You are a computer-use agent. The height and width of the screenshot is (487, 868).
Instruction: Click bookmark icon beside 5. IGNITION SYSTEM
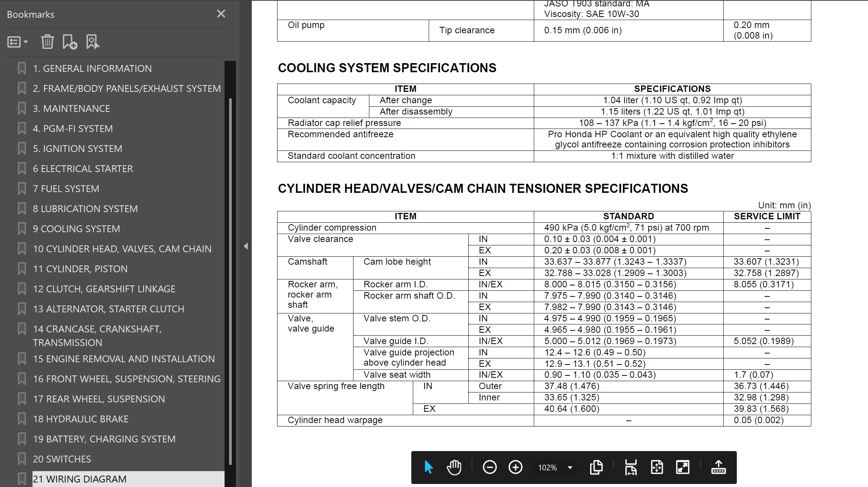pyautogui.click(x=22, y=149)
